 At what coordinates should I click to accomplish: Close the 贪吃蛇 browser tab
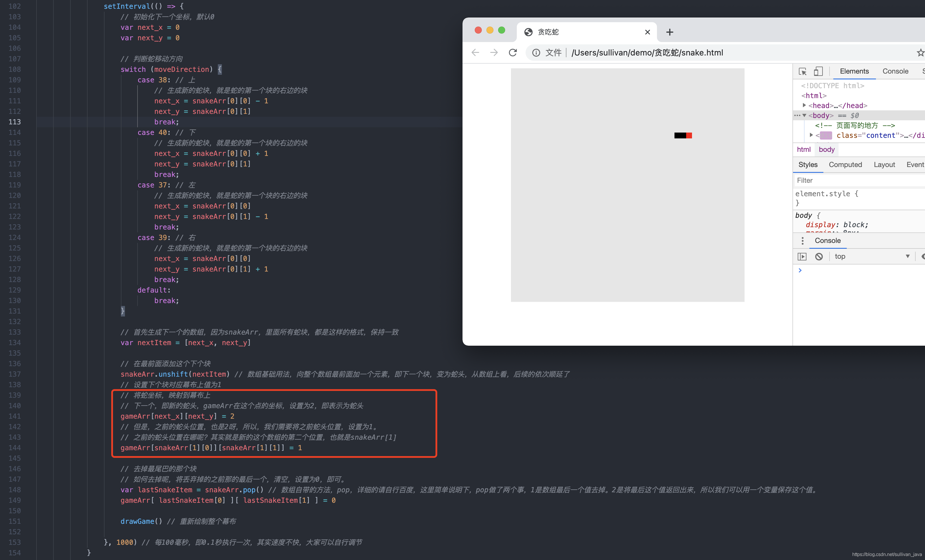point(648,32)
